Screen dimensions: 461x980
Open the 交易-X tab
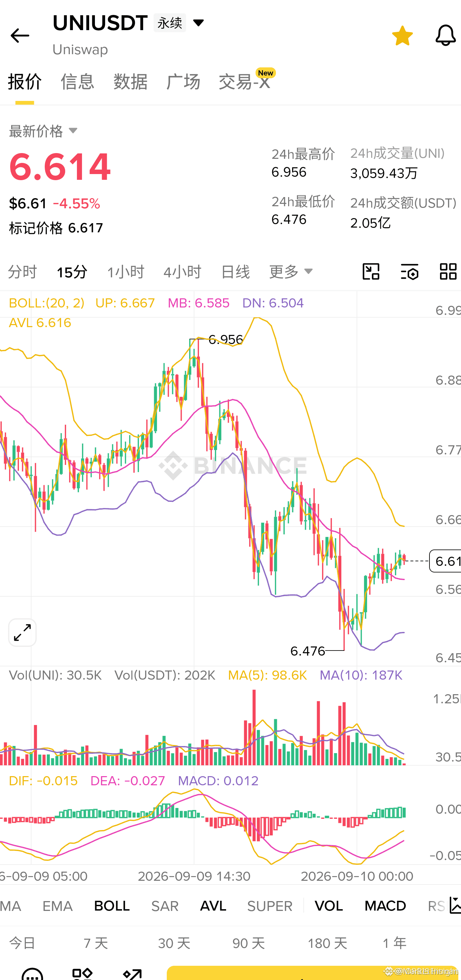244,81
